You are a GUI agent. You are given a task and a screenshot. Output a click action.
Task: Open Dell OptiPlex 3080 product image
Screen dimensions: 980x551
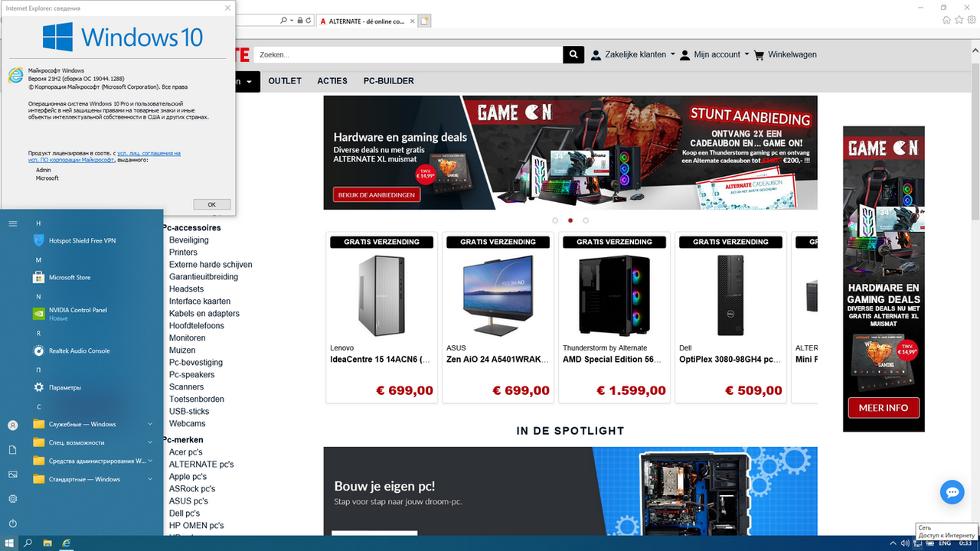pyautogui.click(x=730, y=295)
